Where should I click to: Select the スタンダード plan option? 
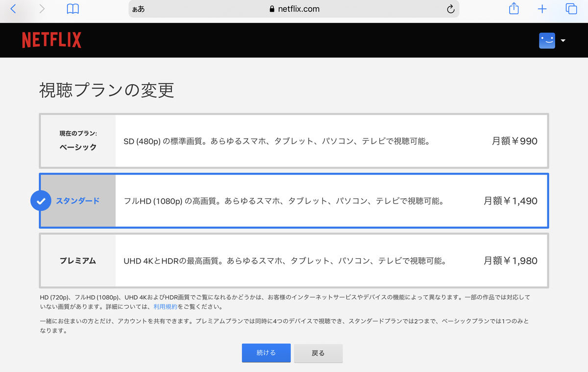(x=294, y=201)
